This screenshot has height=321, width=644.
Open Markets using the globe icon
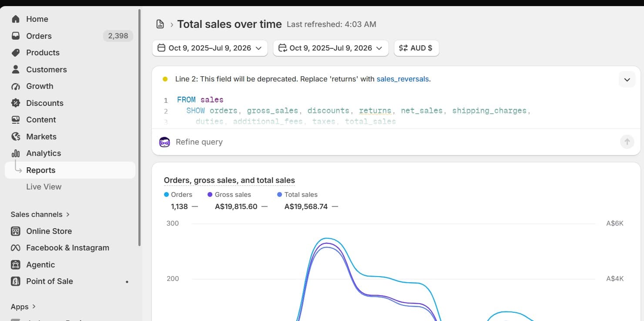pos(16,136)
